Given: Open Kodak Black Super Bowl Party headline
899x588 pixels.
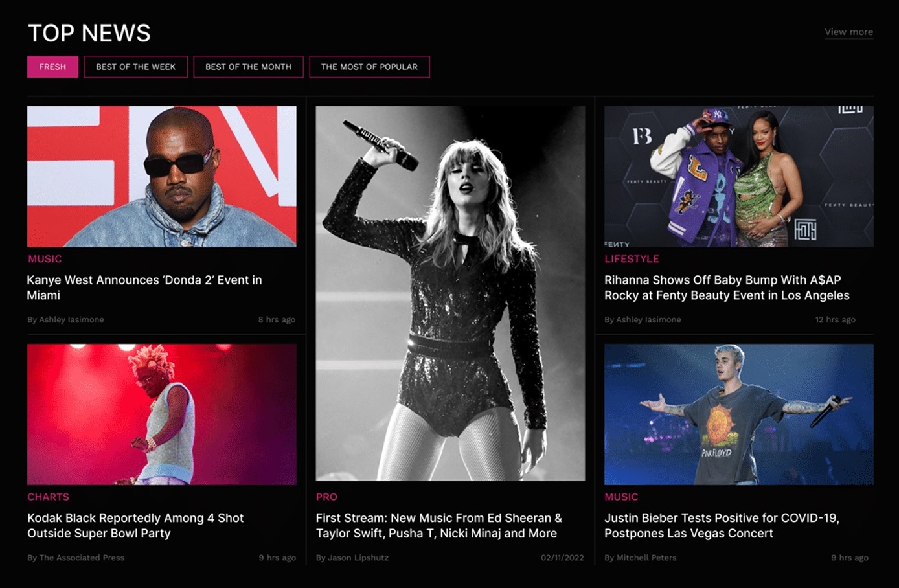Looking at the screenshot, I should pyautogui.click(x=135, y=525).
